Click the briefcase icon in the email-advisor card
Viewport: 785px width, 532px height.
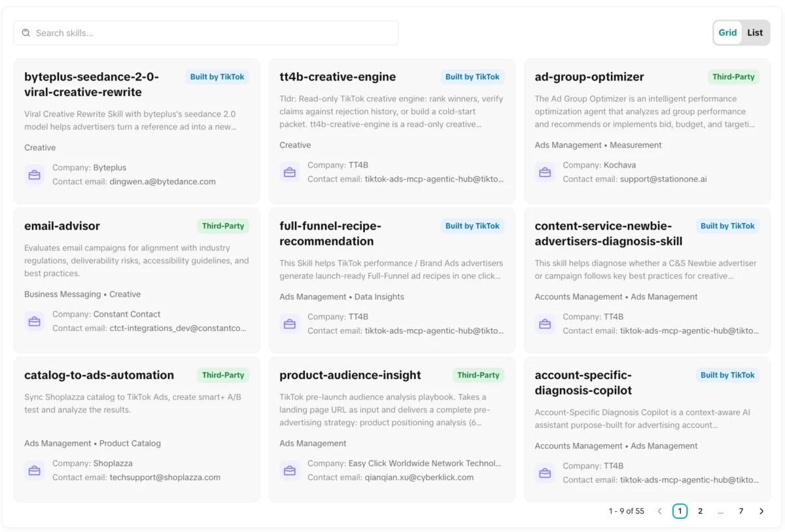click(x=35, y=321)
